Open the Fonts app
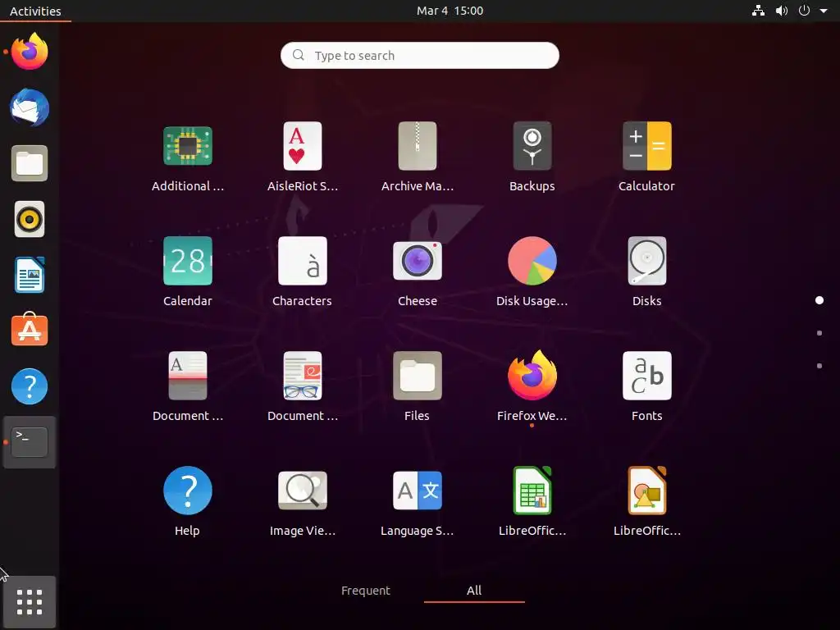 (646, 376)
